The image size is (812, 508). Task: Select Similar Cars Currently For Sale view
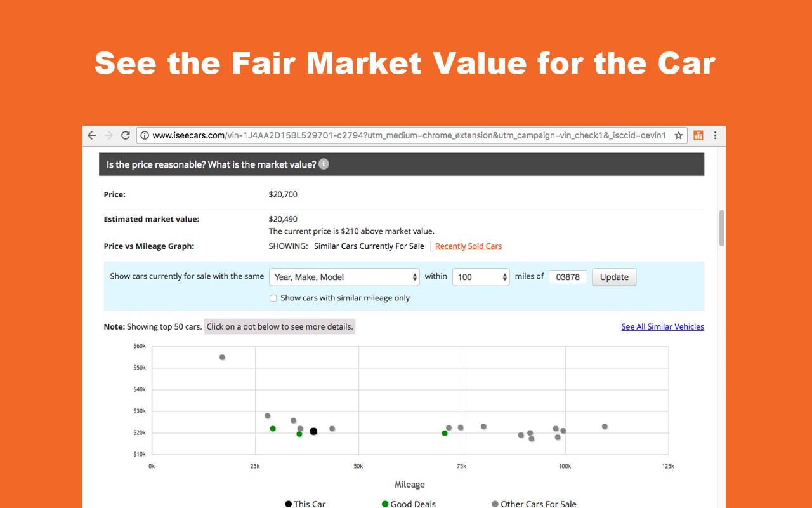(x=369, y=246)
